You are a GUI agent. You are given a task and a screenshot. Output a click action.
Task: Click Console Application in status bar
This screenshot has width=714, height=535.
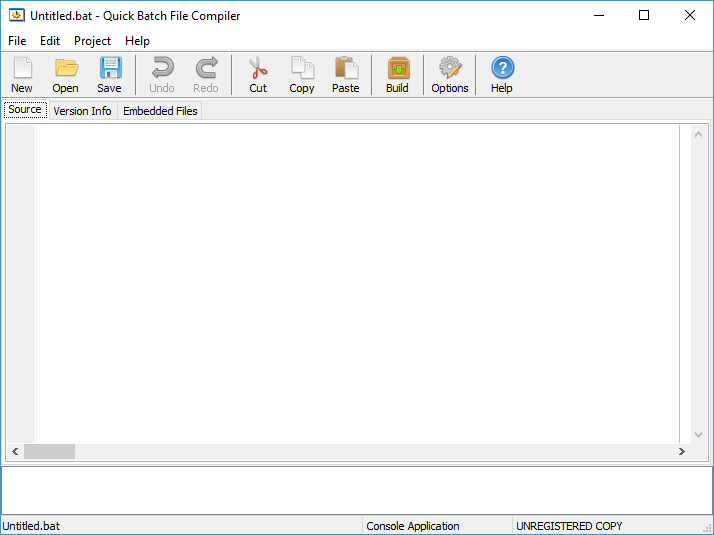tap(413, 526)
